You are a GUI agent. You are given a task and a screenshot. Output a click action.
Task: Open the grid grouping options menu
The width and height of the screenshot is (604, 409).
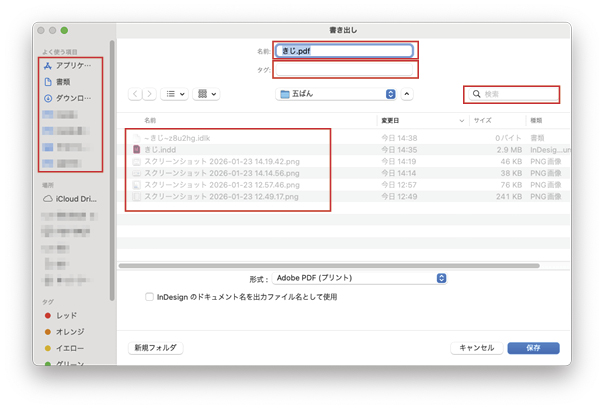[x=208, y=94]
